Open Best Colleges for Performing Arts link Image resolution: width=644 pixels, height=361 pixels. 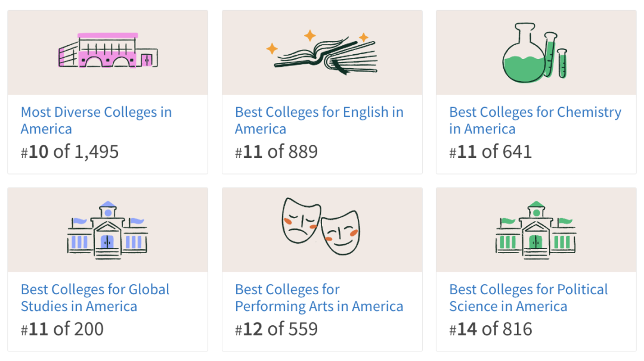pos(319,298)
